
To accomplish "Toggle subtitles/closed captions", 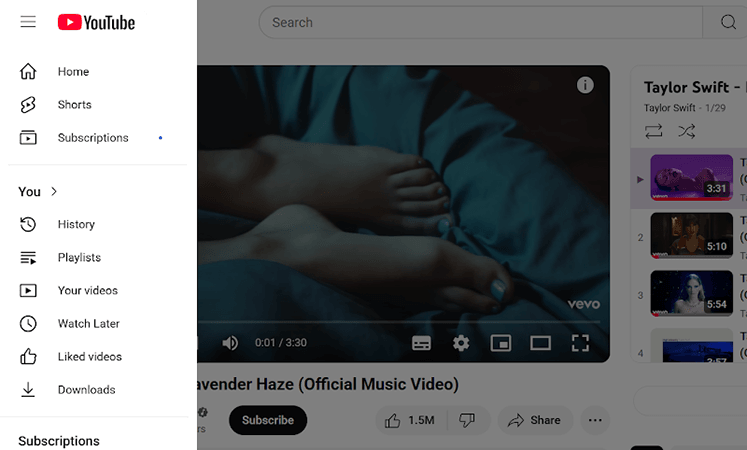I will coord(421,343).
